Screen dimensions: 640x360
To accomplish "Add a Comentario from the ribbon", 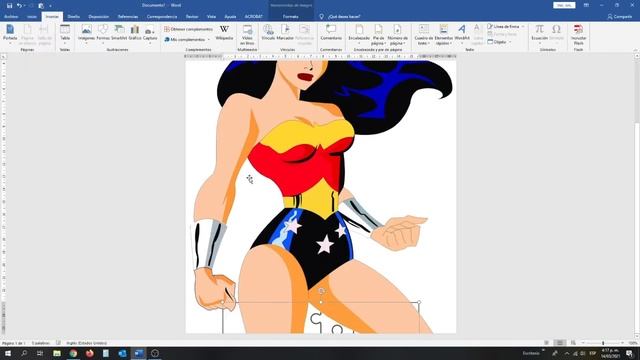I will [331, 33].
